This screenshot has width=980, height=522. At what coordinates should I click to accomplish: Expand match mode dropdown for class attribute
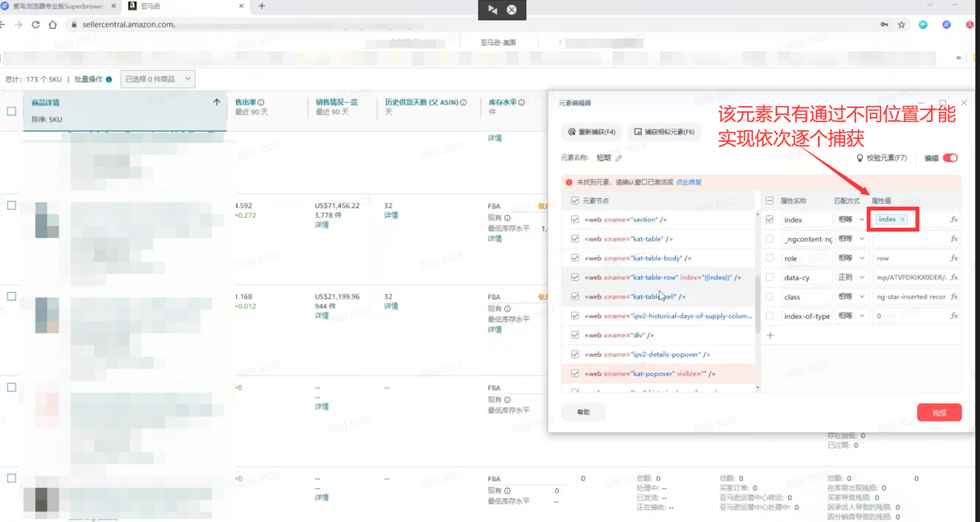tap(851, 297)
